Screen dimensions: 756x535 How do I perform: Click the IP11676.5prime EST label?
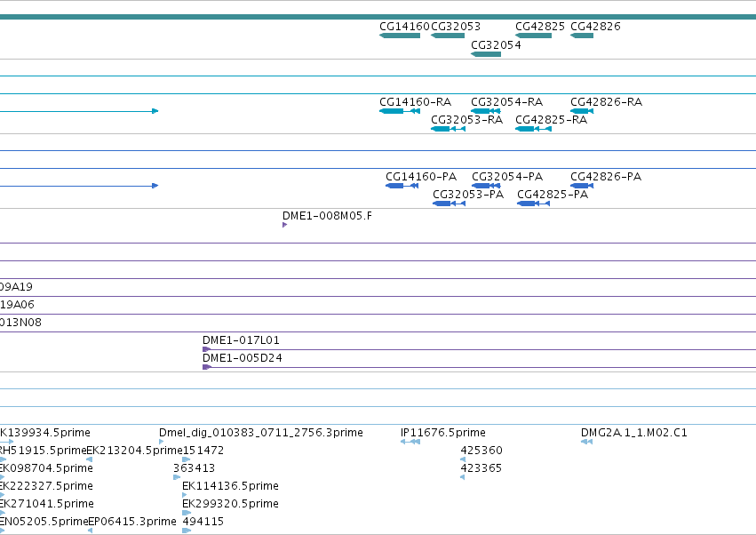coord(443,433)
